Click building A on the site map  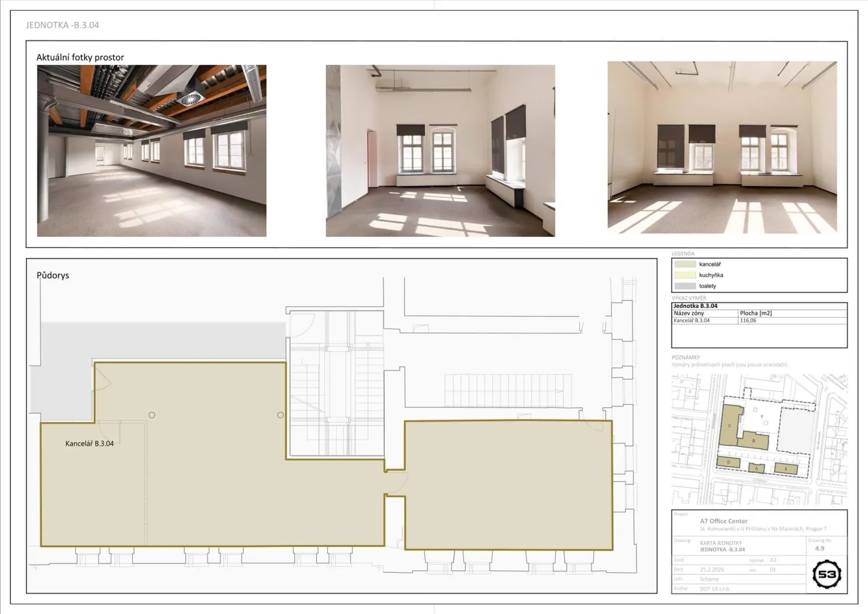[x=757, y=468]
